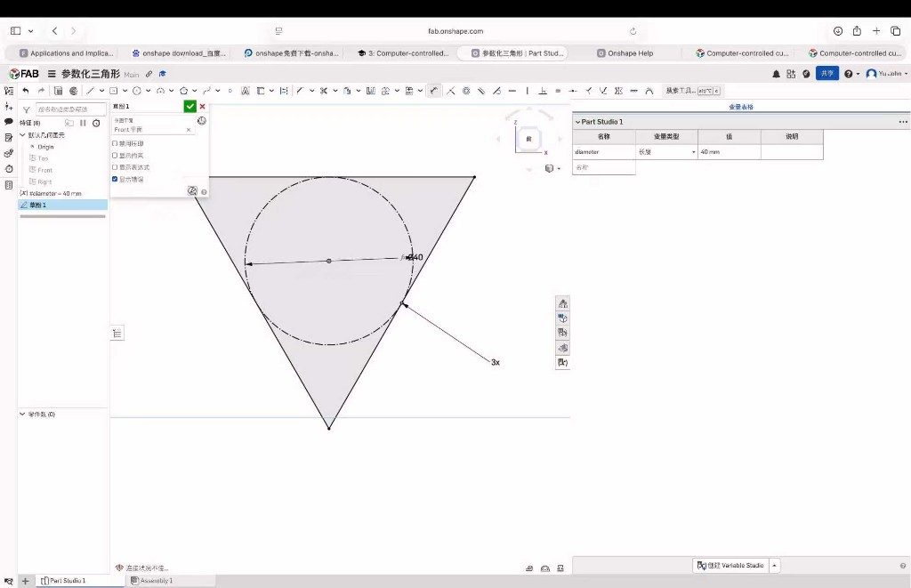Select the Spline sketch tool
The height and width of the screenshot is (588, 911).
pos(206,91)
